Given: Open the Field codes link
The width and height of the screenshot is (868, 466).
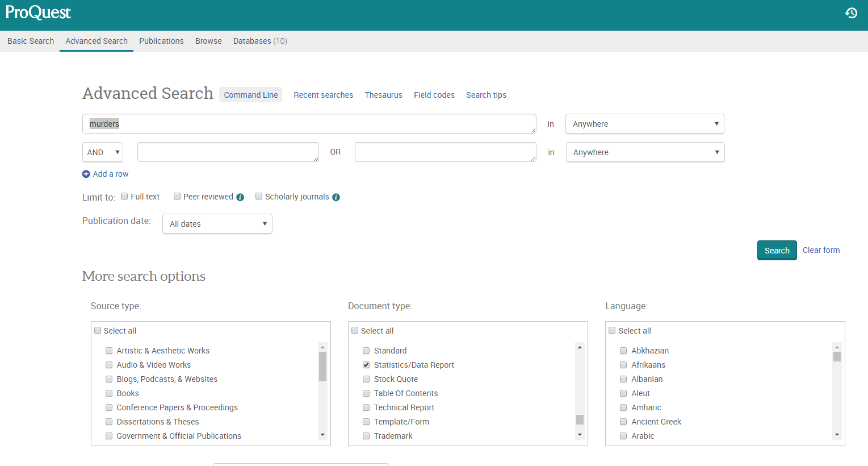Looking at the screenshot, I should pos(434,95).
